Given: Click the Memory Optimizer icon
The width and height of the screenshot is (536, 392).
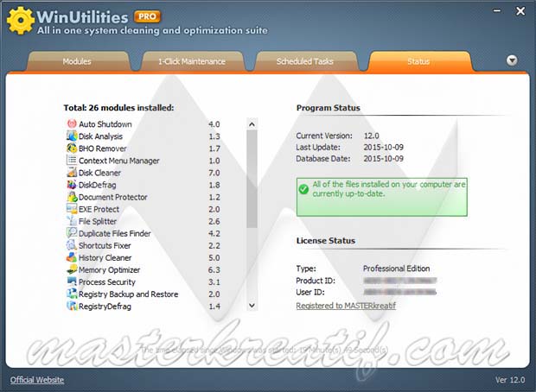Looking at the screenshot, I should [72, 269].
